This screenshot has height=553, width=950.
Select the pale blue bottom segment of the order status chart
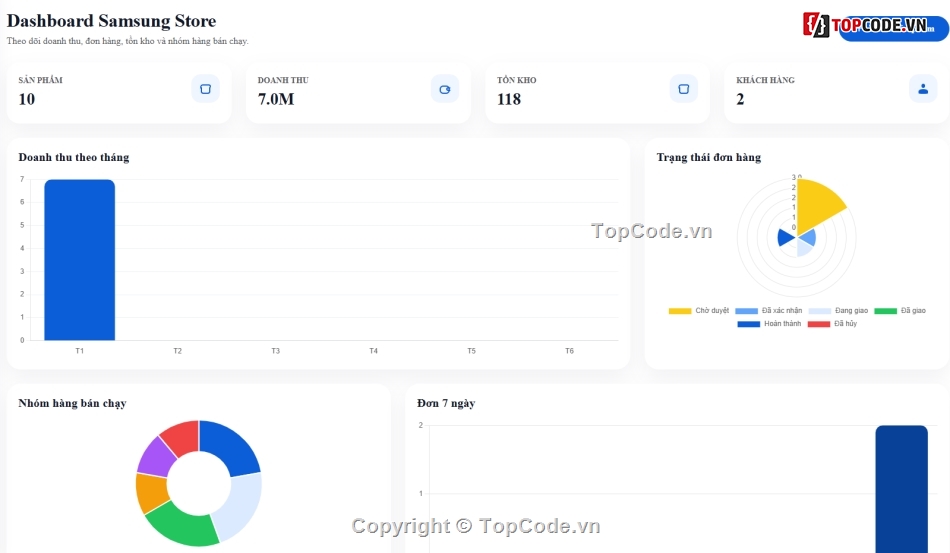[x=804, y=247]
